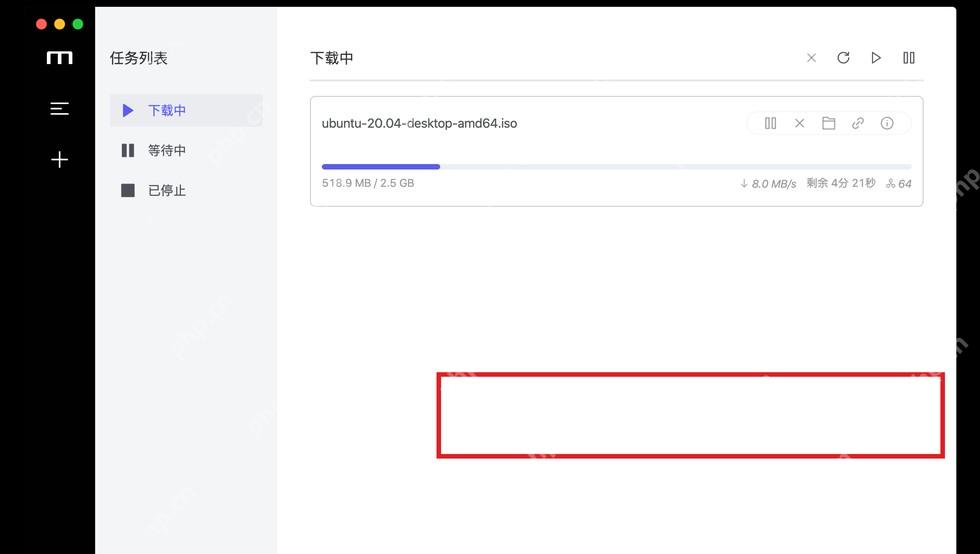This screenshot has height=554, width=980.
Task: Click the 8.0 MB/s download speed
Action: tap(768, 184)
